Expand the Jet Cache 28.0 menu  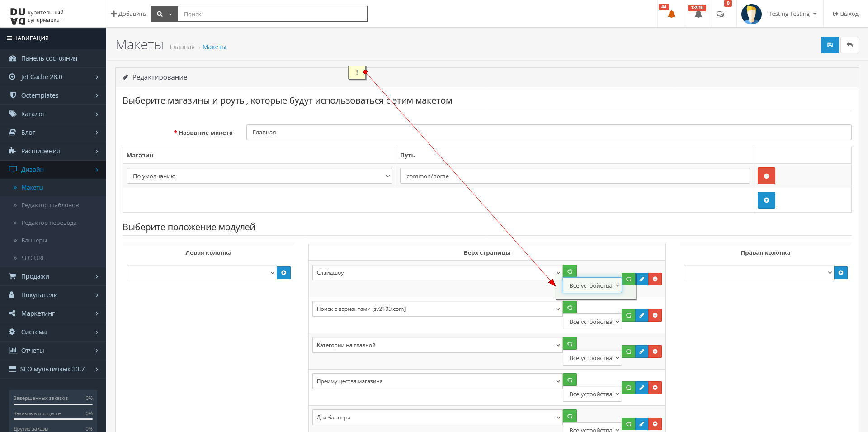coord(53,77)
